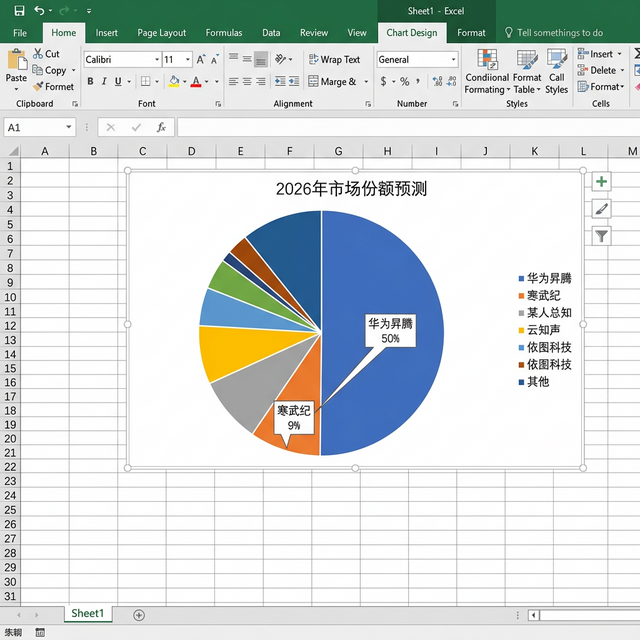
Task: Switch to the Page Layout tab
Action: point(162,33)
